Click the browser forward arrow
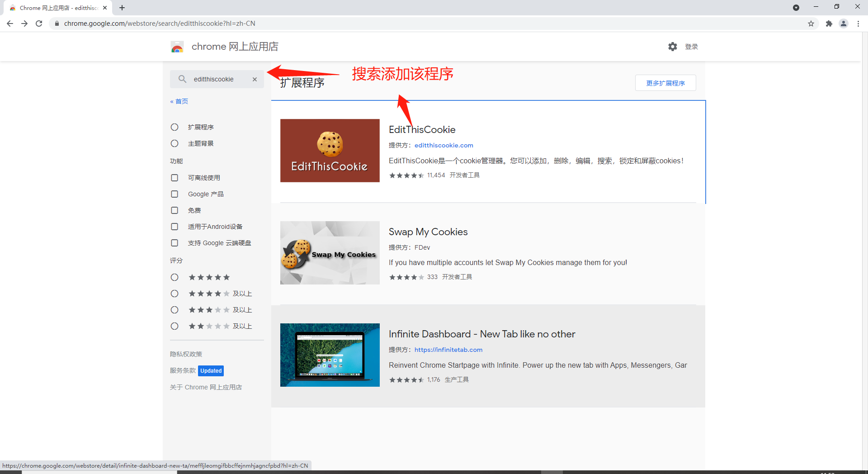 (x=24, y=24)
